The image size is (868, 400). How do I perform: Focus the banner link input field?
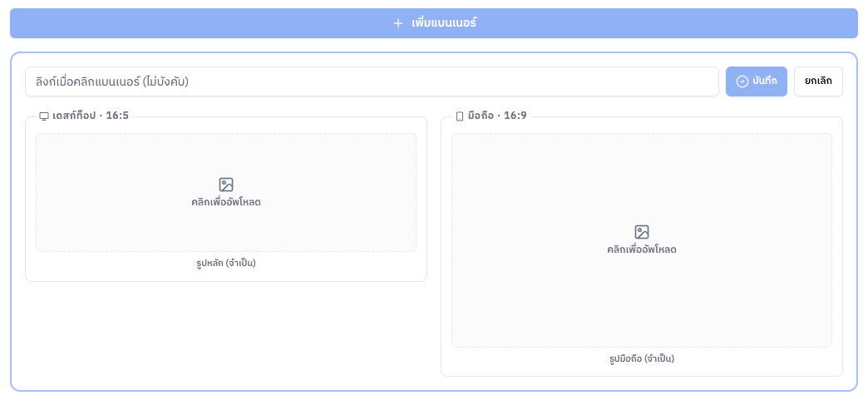(x=372, y=81)
